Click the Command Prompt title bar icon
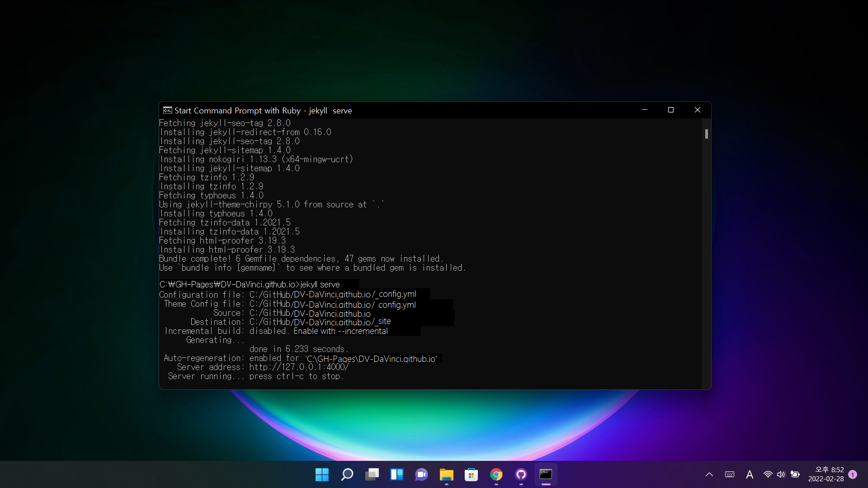868x488 pixels. 167,110
